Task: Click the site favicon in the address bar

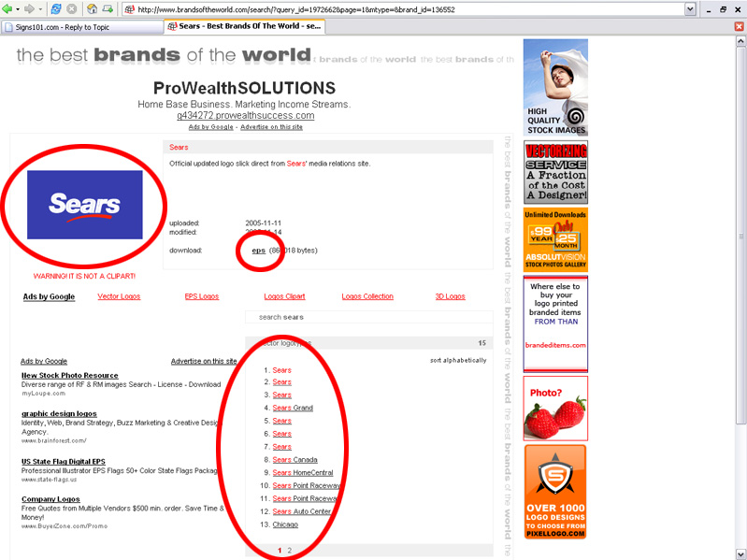Action: pyautogui.click(x=130, y=9)
